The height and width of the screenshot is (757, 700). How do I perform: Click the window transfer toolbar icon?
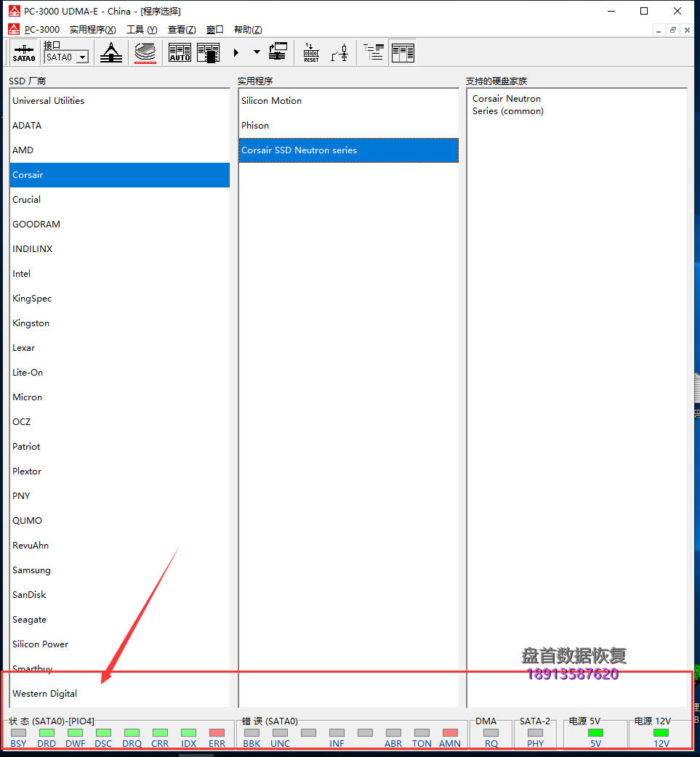(x=278, y=52)
